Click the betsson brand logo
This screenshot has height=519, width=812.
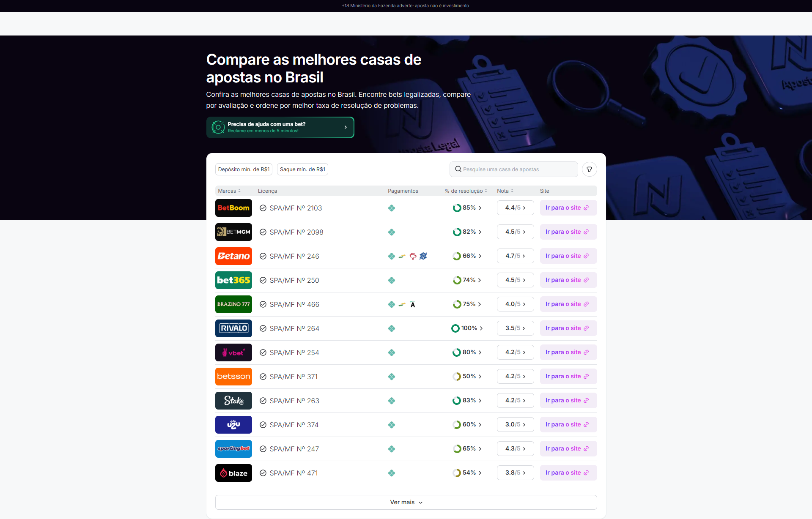click(233, 377)
